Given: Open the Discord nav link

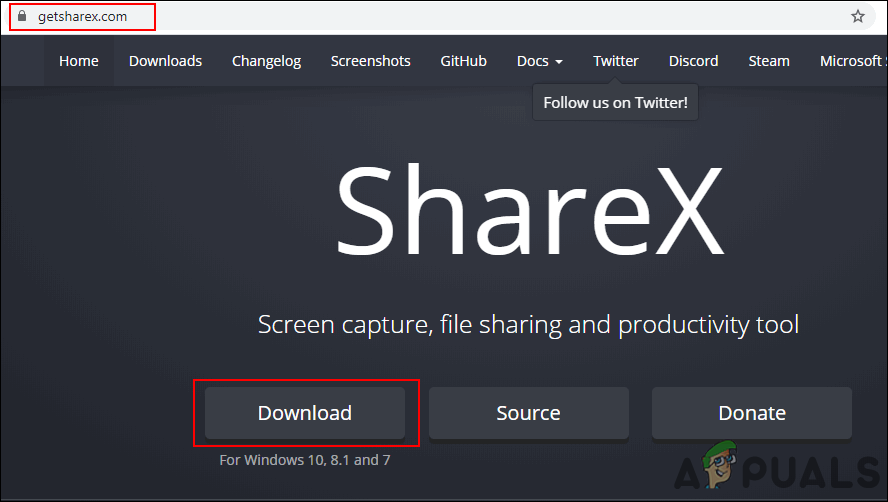Looking at the screenshot, I should point(693,61).
